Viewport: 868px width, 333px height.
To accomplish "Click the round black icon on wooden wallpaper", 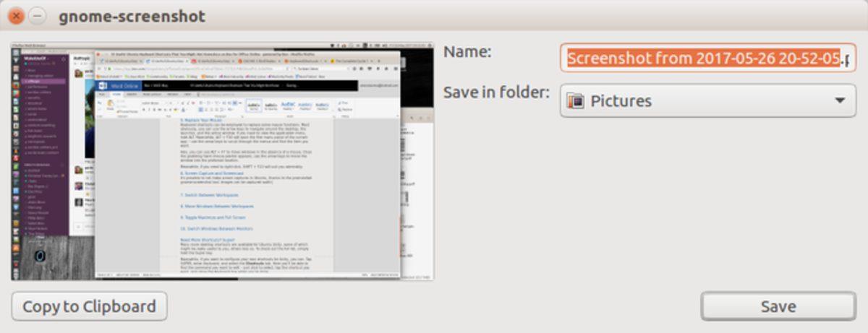I will [x=41, y=256].
